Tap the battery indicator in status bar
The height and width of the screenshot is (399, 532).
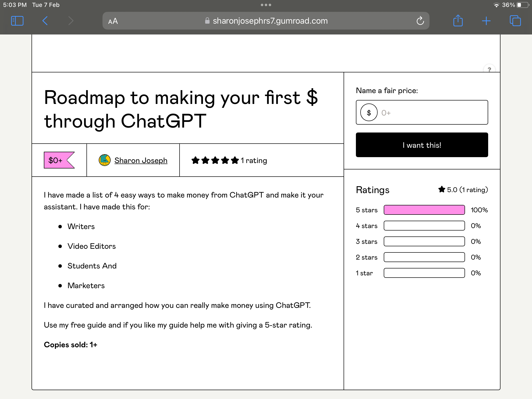click(523, 5)
